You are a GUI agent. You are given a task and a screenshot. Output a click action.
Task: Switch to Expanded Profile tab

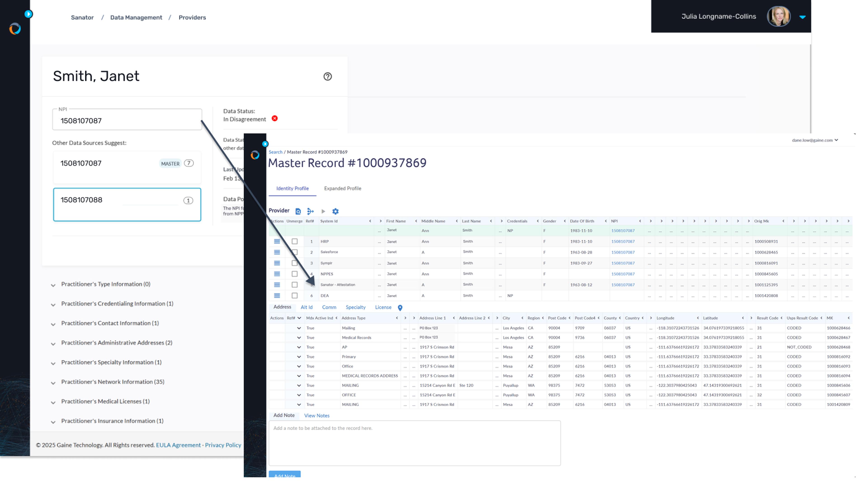tap(343, 188)
